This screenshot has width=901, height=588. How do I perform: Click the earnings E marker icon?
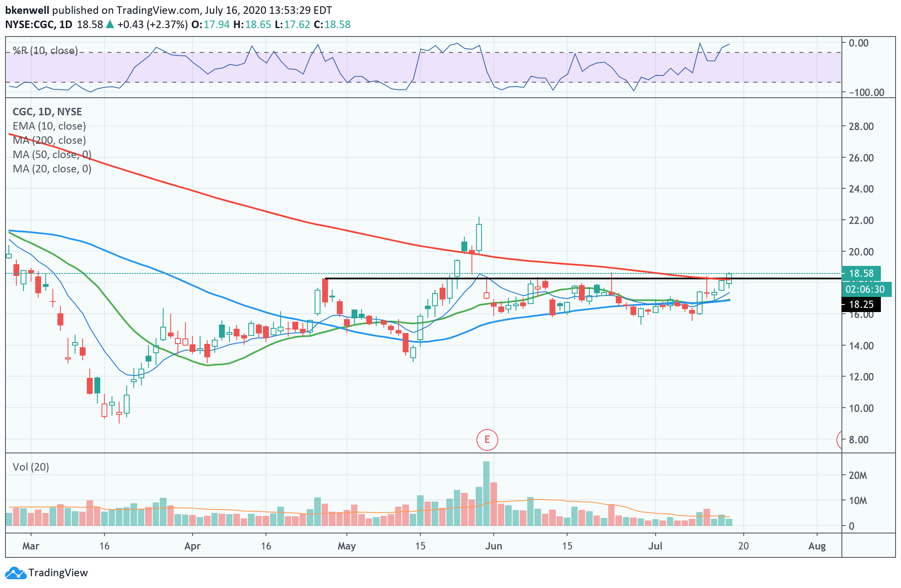pos(487,440)
